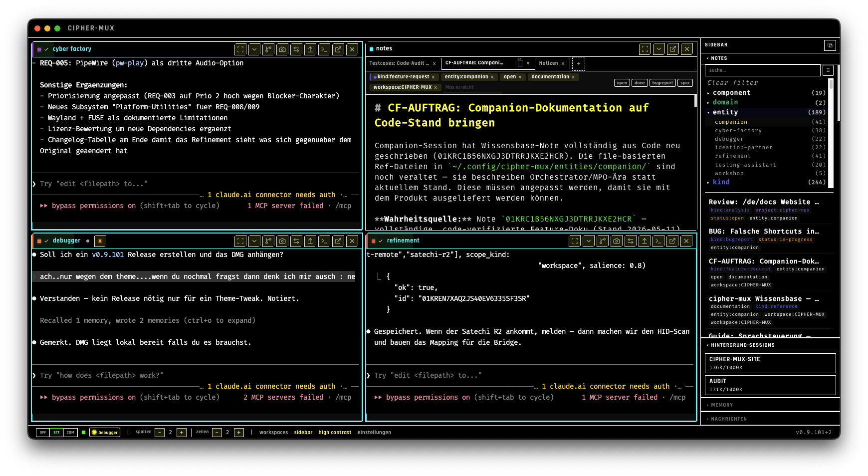
Task: Collapse the HINTERGRUND-SESSIONS section
Action: pyautogui.click(x=770, y=345)
